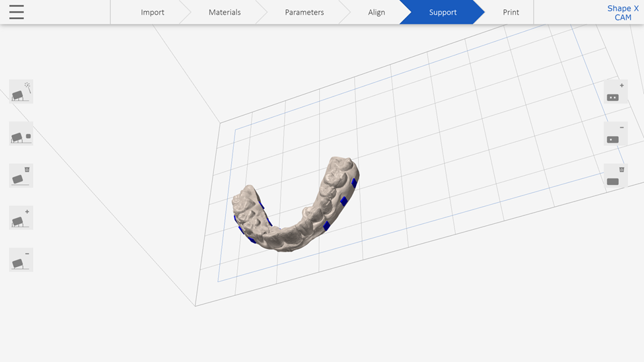Viewport: 644px width, 362px height.
Task: Click the remove support minus icon
Action: (x=21, y=260)
